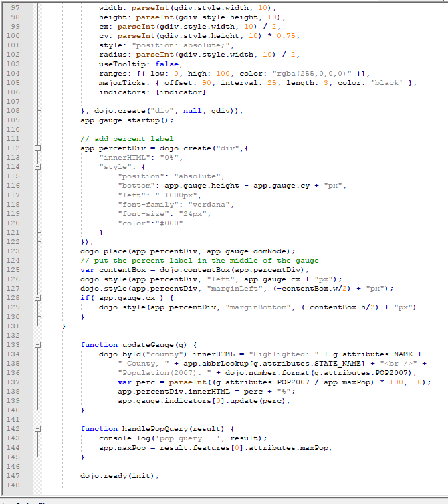Select line number 137 in the margin

point(13,382)
